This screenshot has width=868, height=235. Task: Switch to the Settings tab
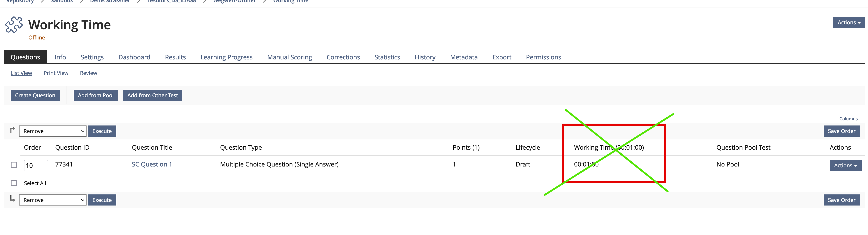click(92, 57)
